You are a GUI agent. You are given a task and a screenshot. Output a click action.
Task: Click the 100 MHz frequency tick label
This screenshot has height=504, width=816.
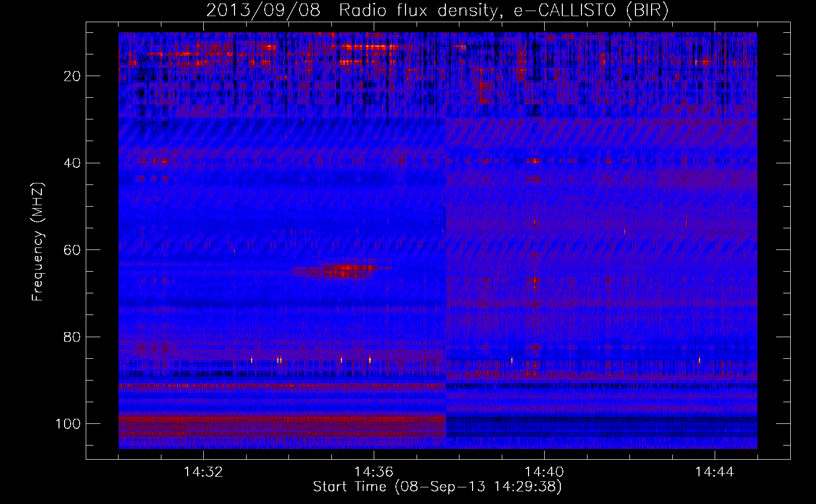tap(68, 423)
